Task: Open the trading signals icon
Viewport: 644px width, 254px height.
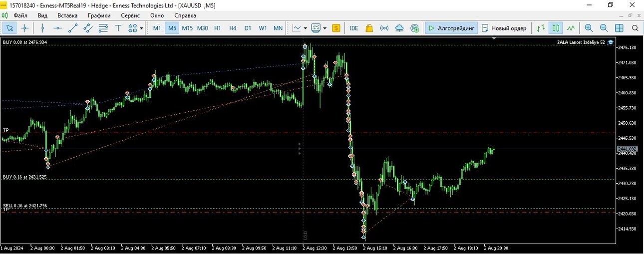Action: tap(384, 28)
